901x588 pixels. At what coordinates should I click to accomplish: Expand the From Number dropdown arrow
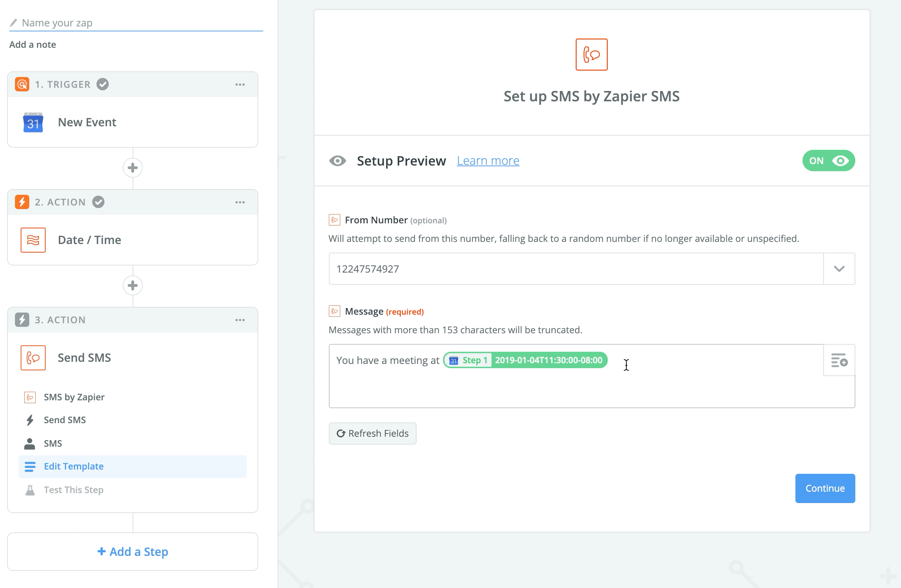[x=839, y=269]
